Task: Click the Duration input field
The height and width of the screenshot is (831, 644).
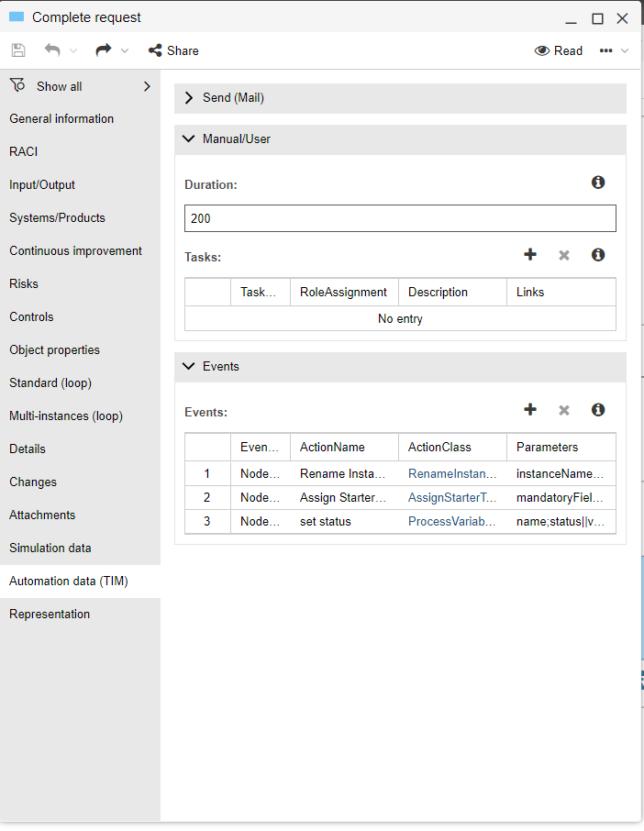Action: 400,219
